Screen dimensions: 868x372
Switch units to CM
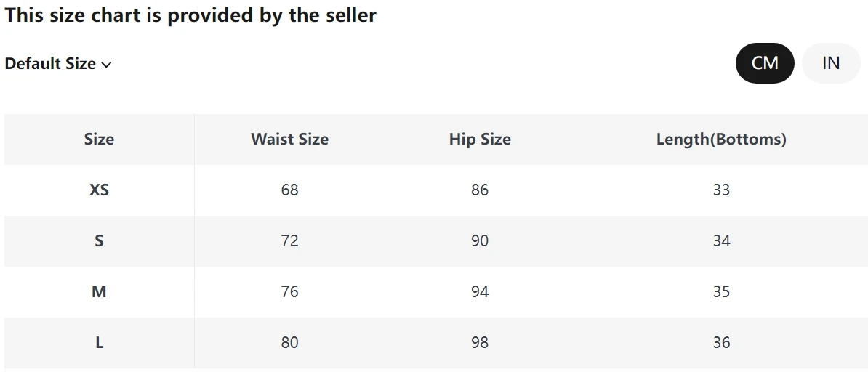pyautogui.click(x=765, y=63)
